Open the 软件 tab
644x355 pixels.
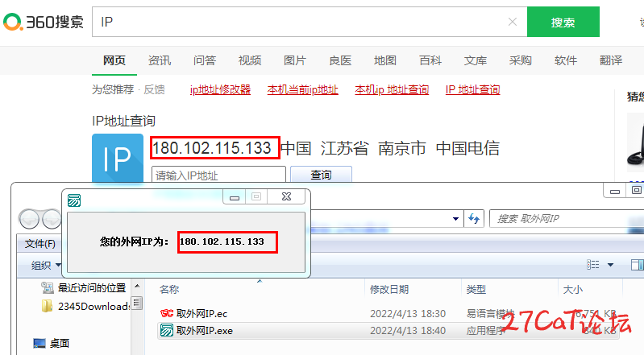(566, 60)
